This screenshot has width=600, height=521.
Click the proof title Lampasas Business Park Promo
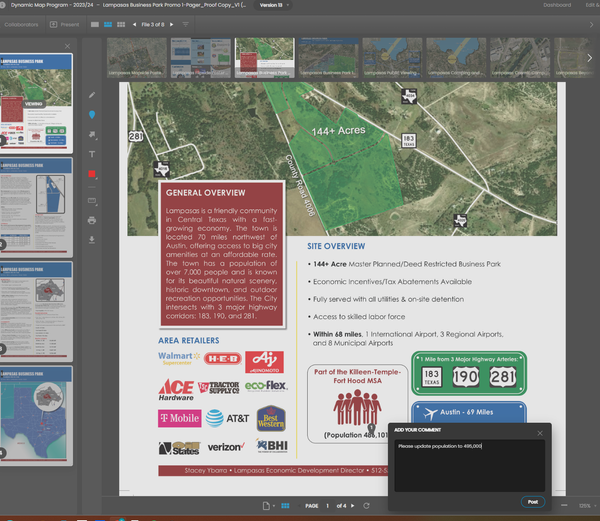click(x=174, y=5)
